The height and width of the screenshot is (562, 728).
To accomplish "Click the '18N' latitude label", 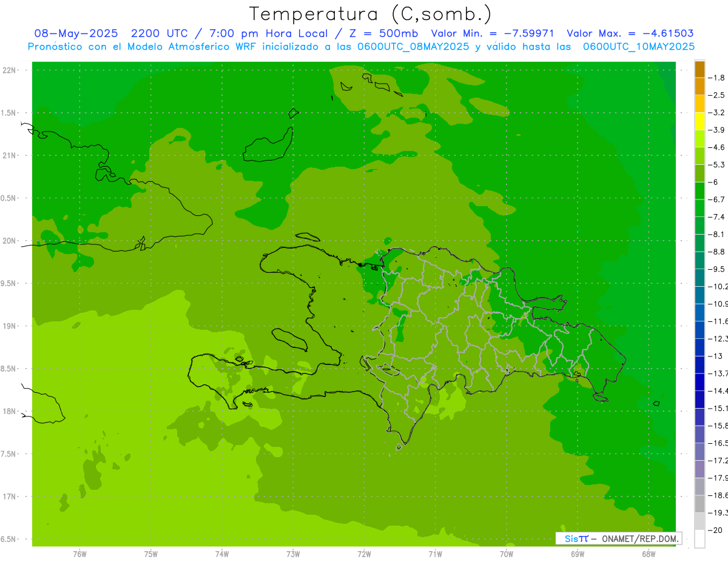I will point(10,411).
